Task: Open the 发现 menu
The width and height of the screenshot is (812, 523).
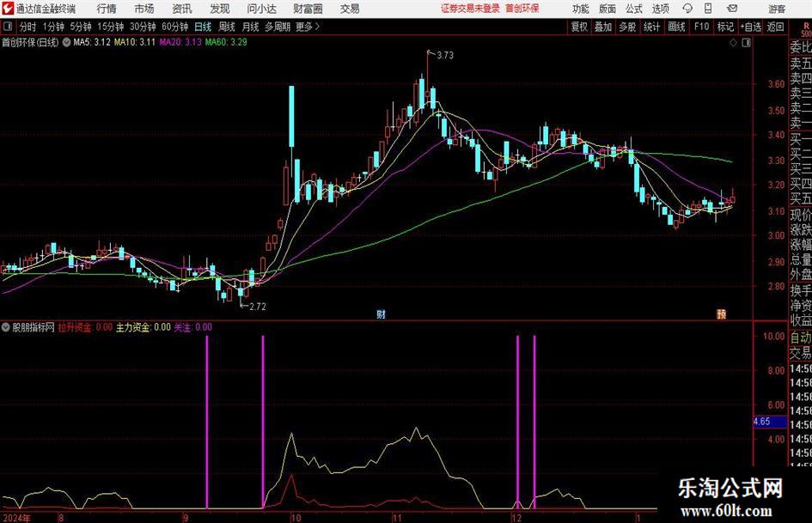Action: click(220, 9)
